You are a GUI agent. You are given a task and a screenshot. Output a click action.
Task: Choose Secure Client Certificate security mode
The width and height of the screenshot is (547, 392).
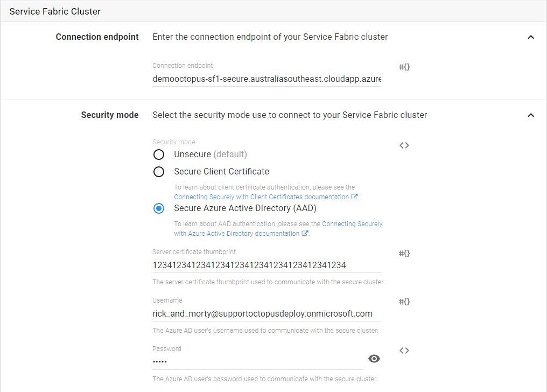159,172
